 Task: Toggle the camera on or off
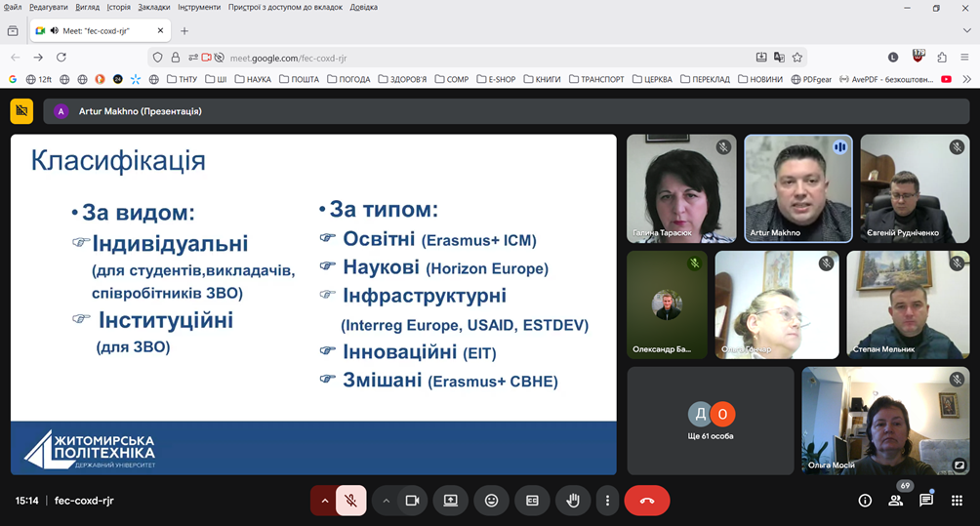click(412, 501)
